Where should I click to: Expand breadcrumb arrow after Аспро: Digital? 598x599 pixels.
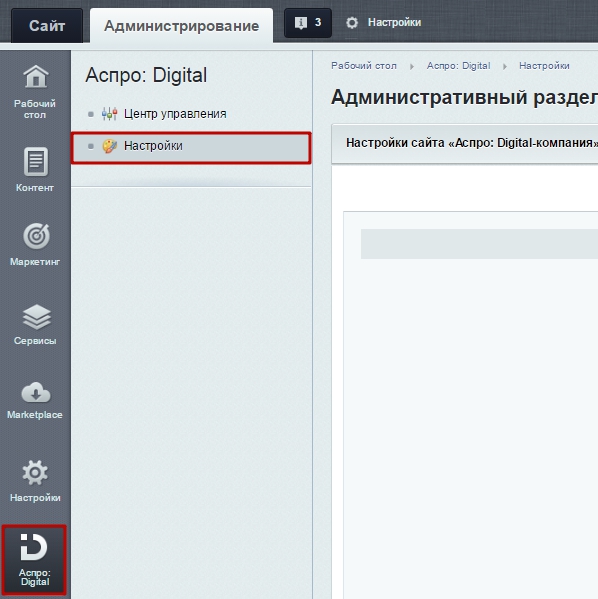tap(505, 66)
